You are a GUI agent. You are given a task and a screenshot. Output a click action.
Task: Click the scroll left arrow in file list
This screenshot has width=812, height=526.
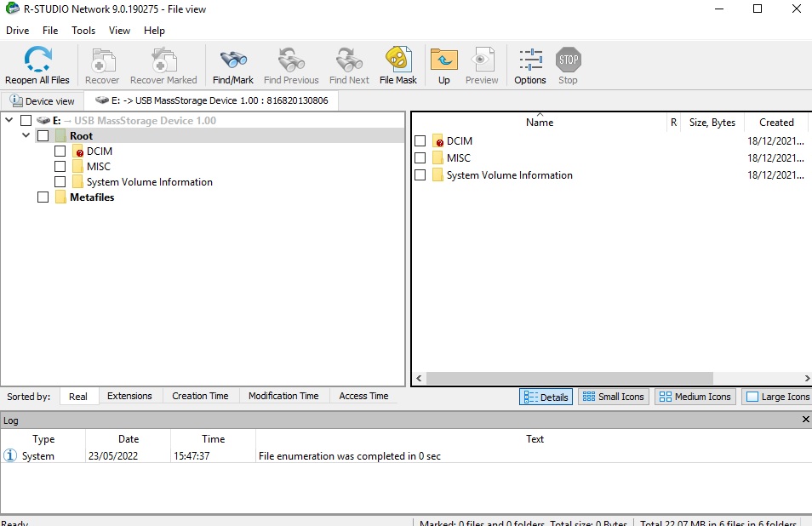click(419, 378)
